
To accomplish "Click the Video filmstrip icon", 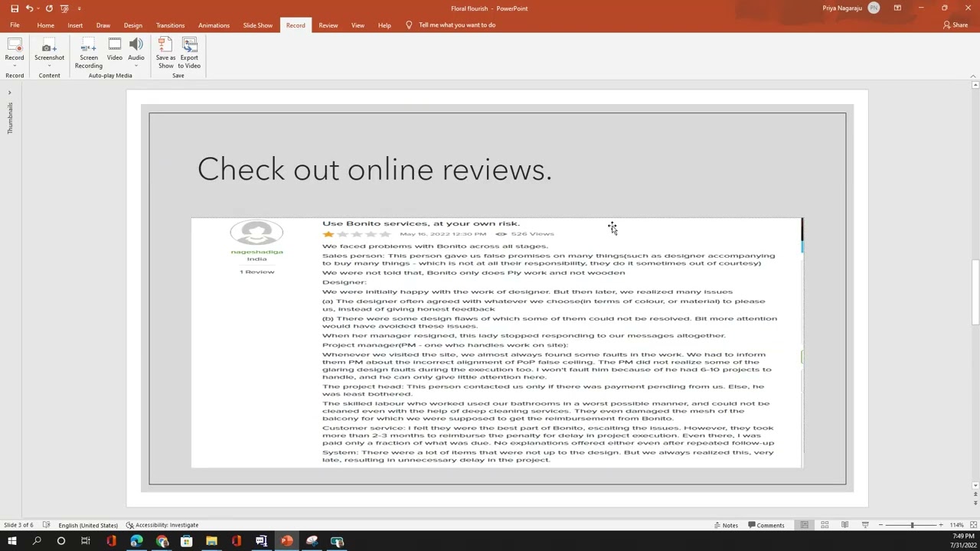I will [114, 45].
